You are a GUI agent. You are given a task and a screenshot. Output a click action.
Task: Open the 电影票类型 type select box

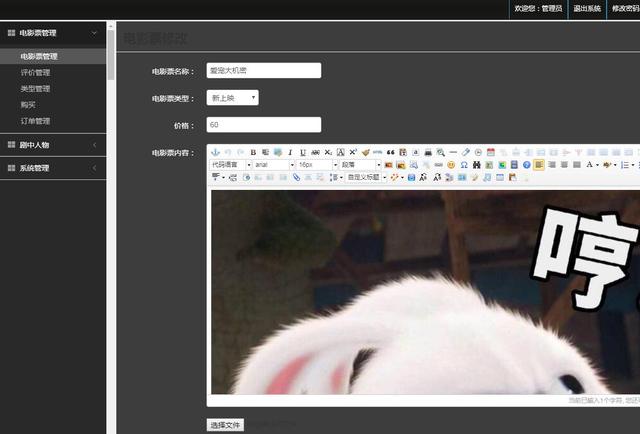(233, 98)
